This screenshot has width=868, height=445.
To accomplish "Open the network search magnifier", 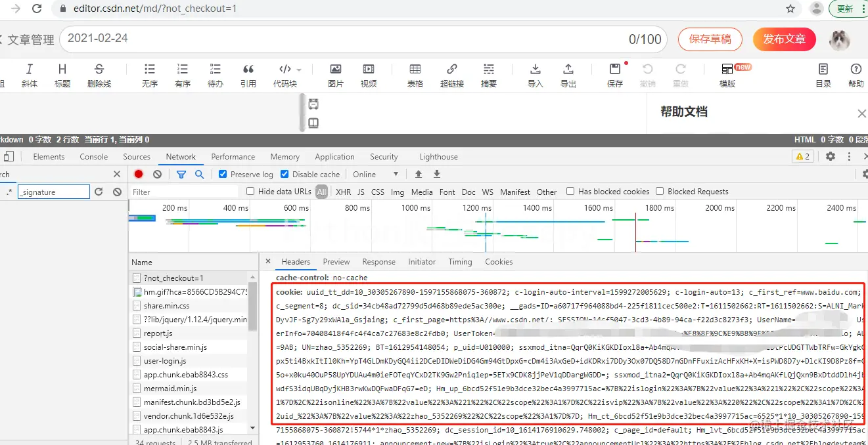I will [x=199, y=174].
